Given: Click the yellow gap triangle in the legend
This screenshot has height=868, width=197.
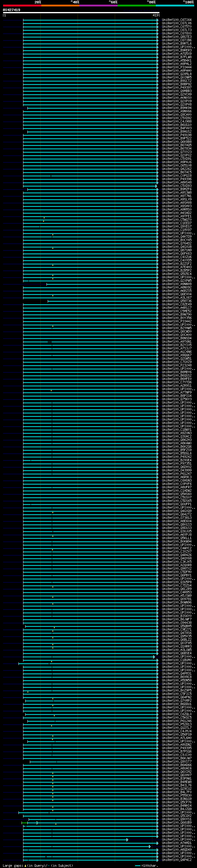Looking at the screenshot, I should [25, 865].
